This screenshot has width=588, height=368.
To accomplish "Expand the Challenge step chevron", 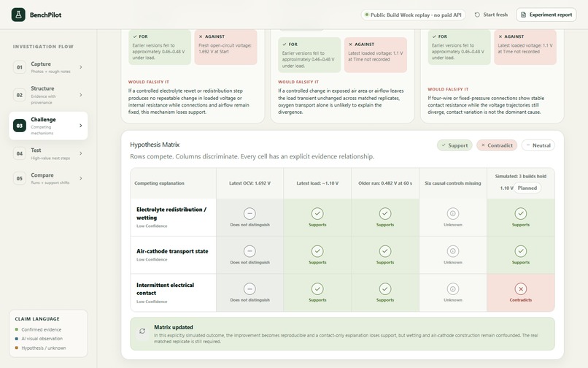I will tap(81, 126).
